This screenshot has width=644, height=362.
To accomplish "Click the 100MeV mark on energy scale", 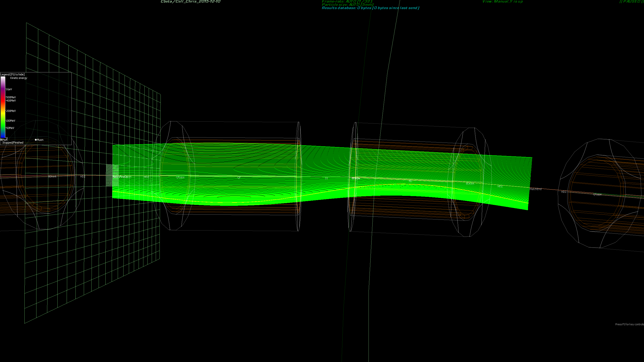I will pos(11,121).
